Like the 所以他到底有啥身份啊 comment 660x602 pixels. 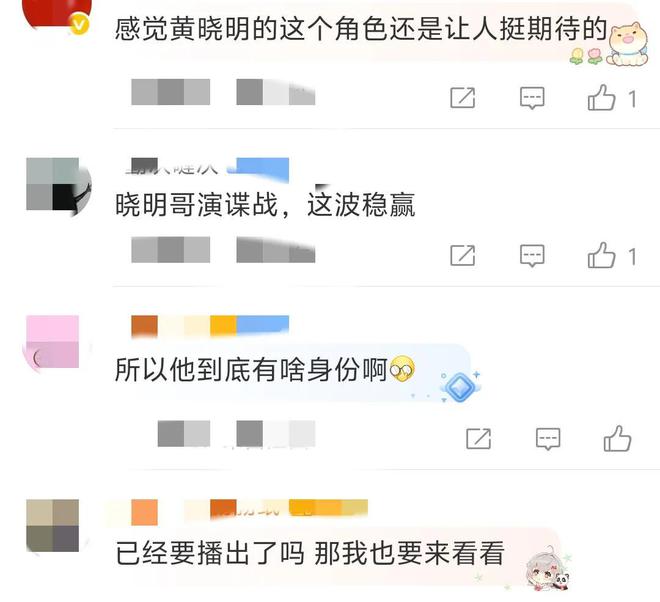click(x=617, y=438)
